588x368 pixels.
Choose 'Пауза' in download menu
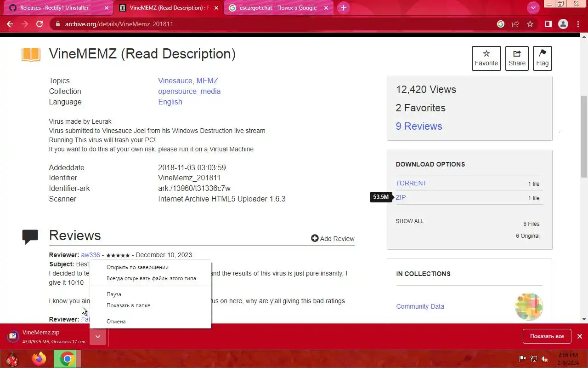[150, 294]
